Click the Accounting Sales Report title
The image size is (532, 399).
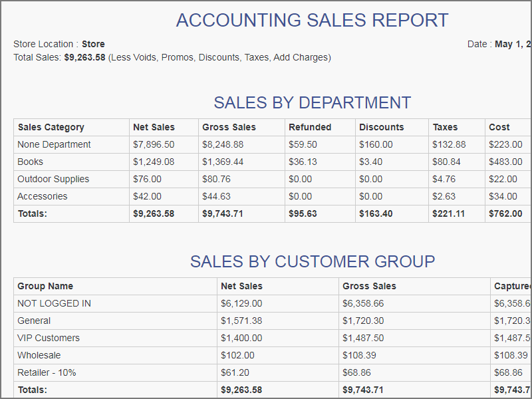point(312,21)
